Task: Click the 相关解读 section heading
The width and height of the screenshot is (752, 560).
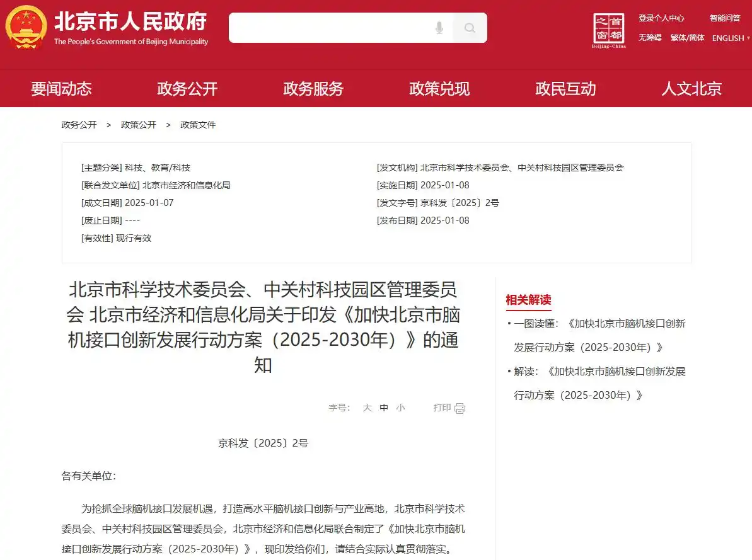Action: [528, 300]
